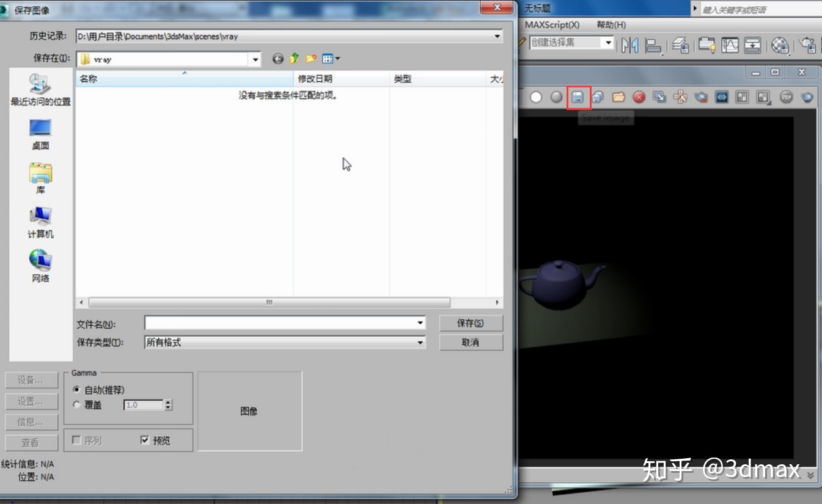Open the 保存类型 file format dropdown
Screen dimensions: 822x504
click(420, 343)
